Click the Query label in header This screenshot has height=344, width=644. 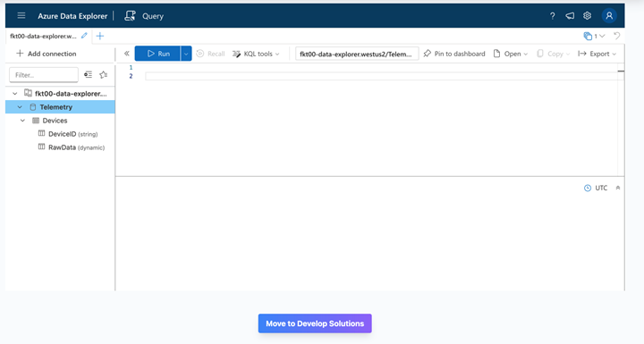pos(153,16)
